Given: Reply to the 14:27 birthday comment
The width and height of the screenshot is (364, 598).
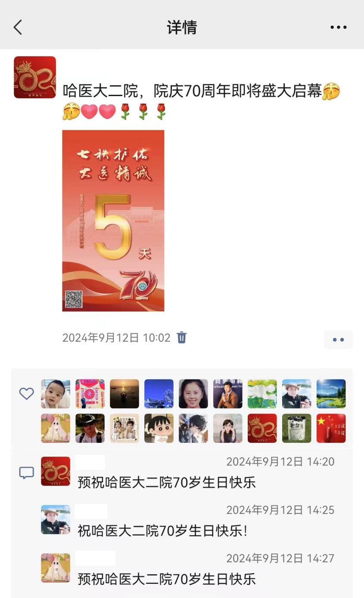Looking at the screenshot, I should (167, 579).
